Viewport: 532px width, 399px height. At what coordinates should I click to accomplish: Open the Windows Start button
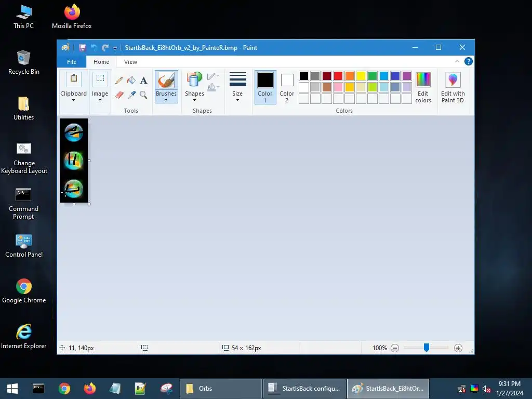pyautogui.click(x=12, y=389)
